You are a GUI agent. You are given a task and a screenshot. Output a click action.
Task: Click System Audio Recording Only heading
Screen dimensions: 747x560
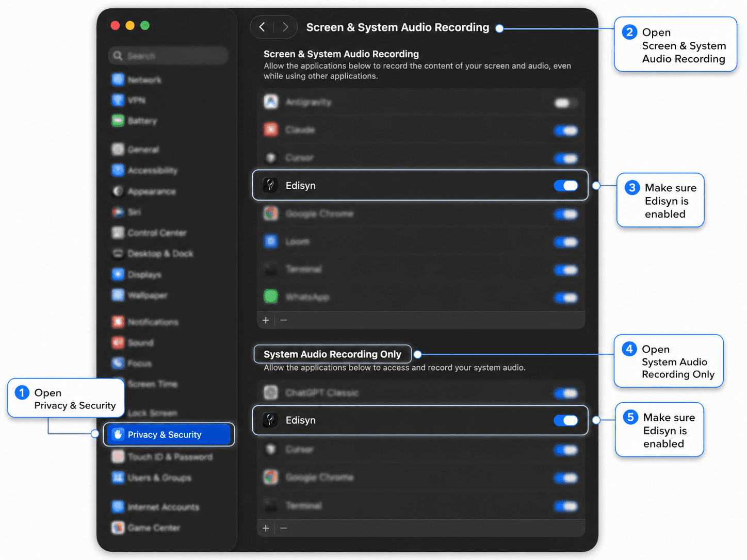(332, 354)
